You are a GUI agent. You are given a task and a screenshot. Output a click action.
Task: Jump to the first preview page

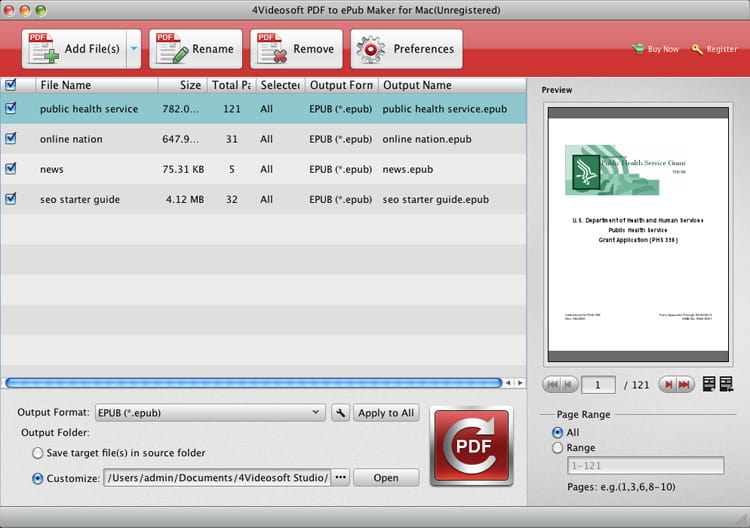pos(551,384)
